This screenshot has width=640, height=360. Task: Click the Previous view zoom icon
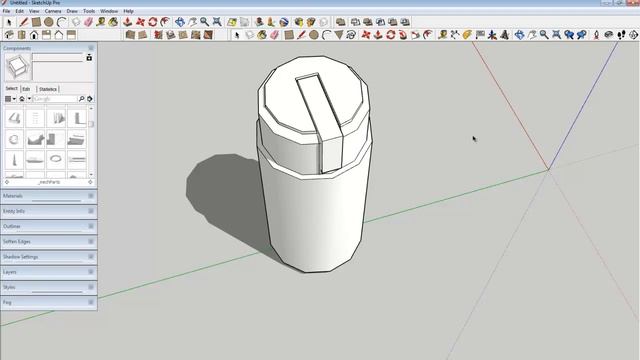pyautogui.click(x=569, y=35)
